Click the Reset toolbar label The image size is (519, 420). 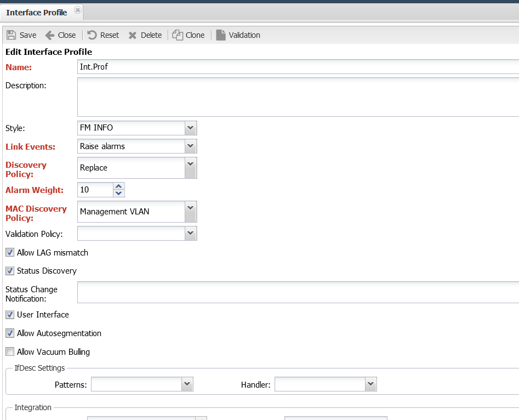point(110,35)
